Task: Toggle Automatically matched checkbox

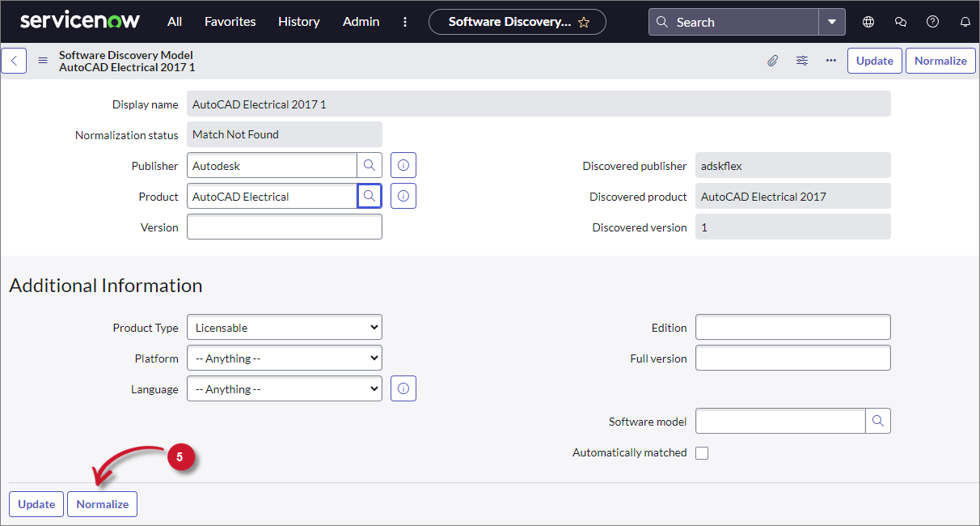Action: [x=702, y=453]
